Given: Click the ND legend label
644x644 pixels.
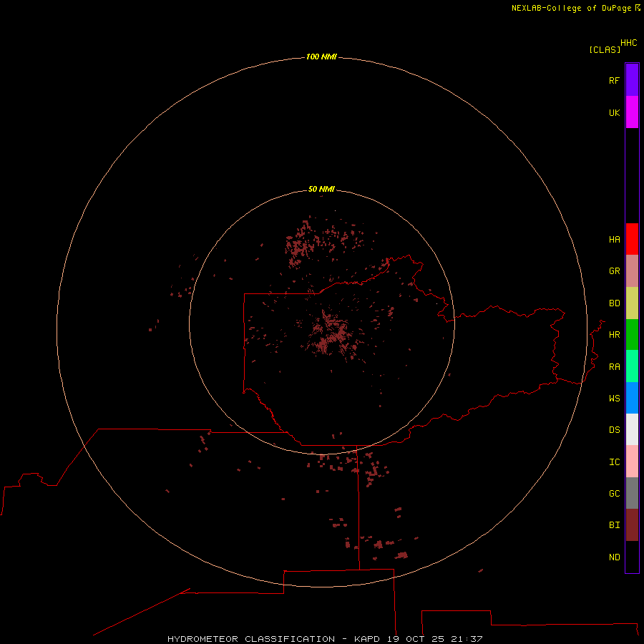Looking at the screenshot, I should click(x=614, y=557).
